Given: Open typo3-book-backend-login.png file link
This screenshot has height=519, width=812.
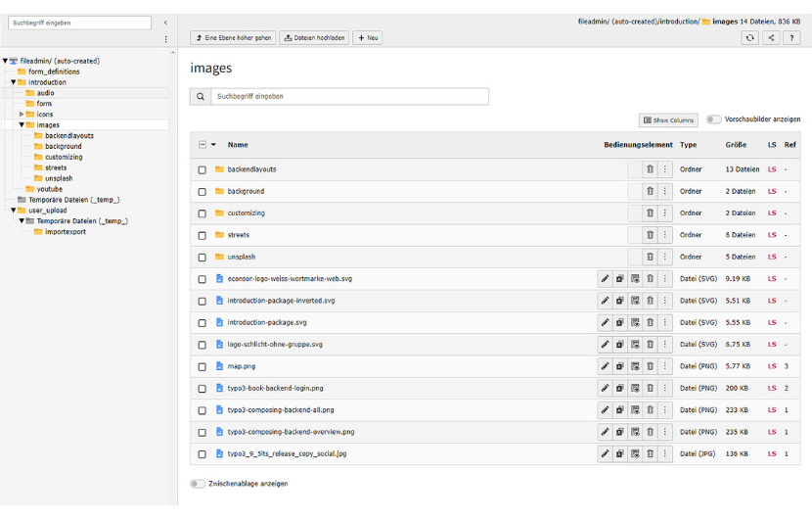Looking at the screenshot, I should (275, 389).
